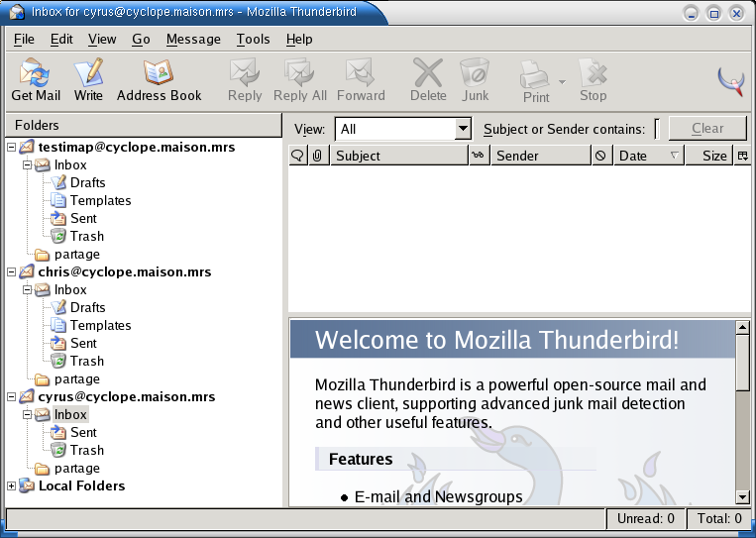Select Sent folder under testimap account
Image resolution: width=756 pixels, height=538 pixels.
pos(83,218)
